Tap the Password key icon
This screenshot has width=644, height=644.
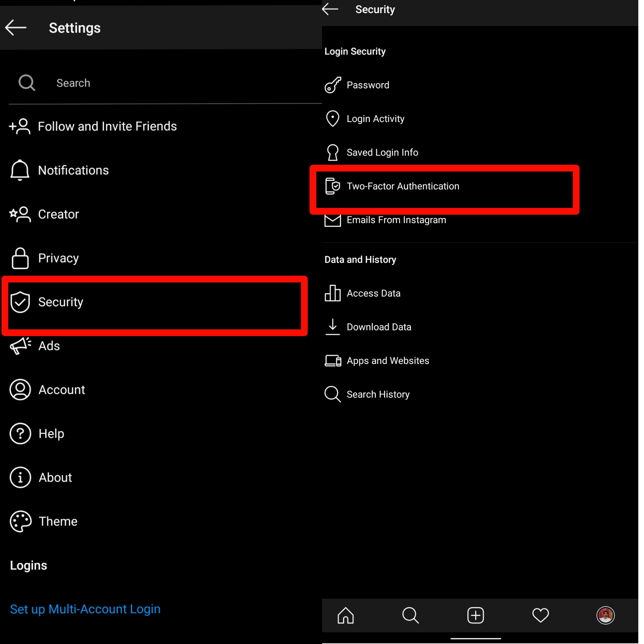[333, 85]
